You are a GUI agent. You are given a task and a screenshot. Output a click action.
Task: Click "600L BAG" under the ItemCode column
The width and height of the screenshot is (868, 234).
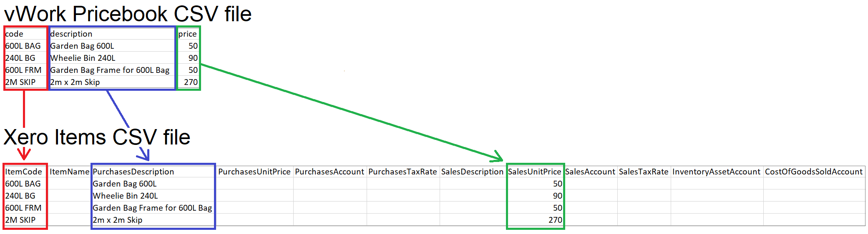click(23, 184)
